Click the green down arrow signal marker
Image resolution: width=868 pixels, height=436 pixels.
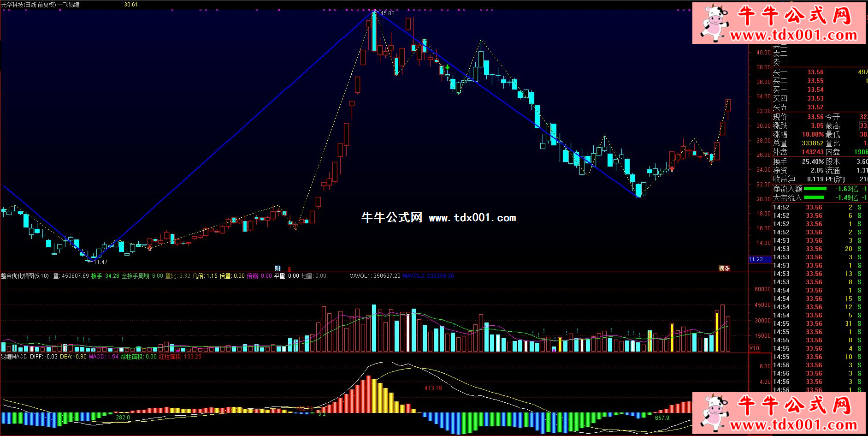447,67
